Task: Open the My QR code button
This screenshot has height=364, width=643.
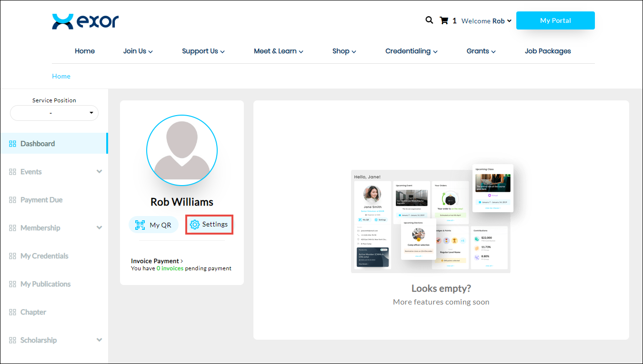Action: (x=153, y=225)
